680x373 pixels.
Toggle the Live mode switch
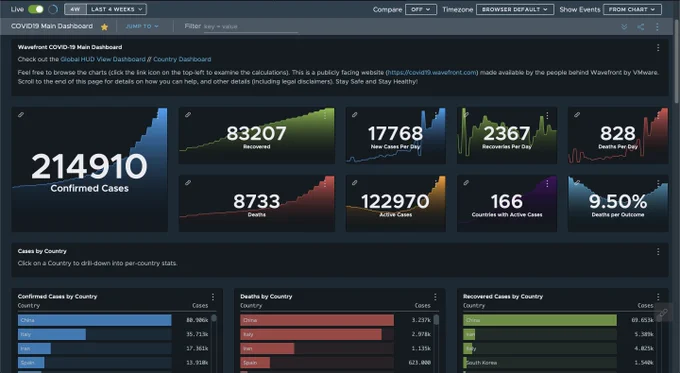pos(36,9)
